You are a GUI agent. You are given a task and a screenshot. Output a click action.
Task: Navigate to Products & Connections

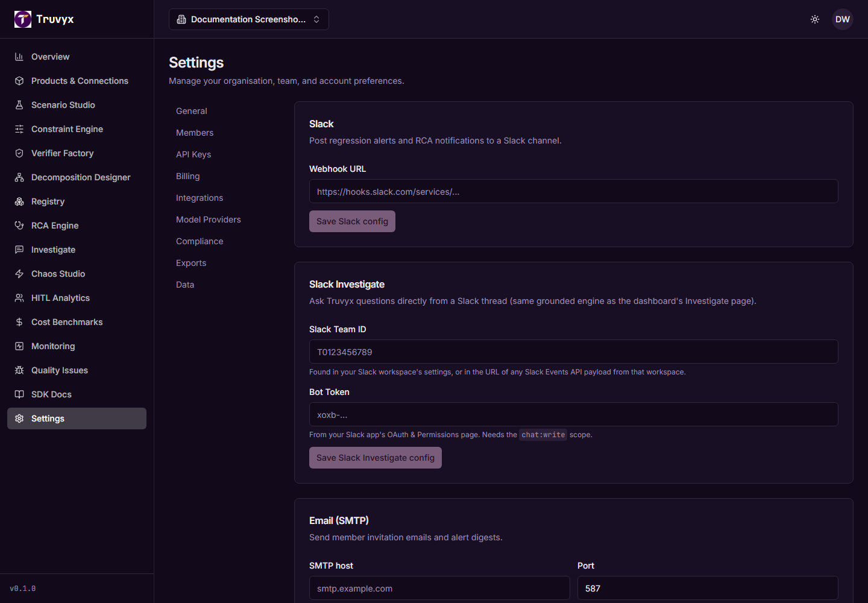(x=77, y=81)
